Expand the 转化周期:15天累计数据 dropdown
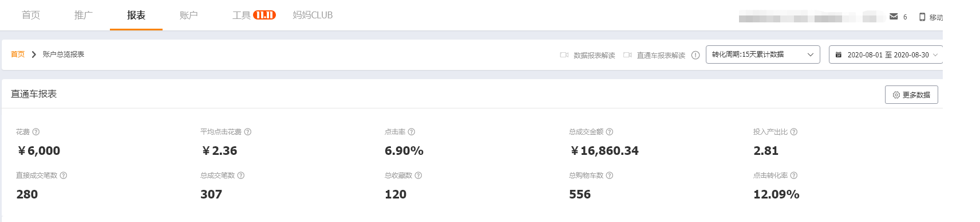This screenshot has width=980, height=222. [763, 54]
